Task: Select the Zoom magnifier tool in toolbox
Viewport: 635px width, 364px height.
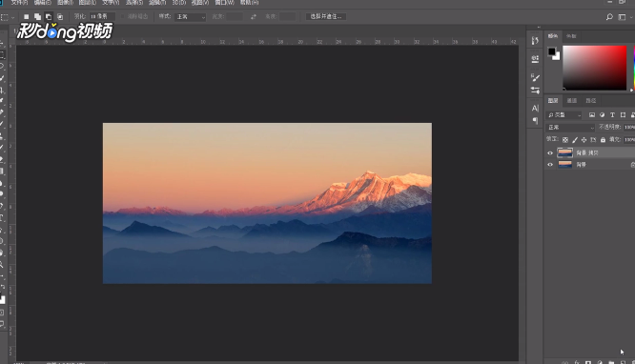Action: [2, 264]
